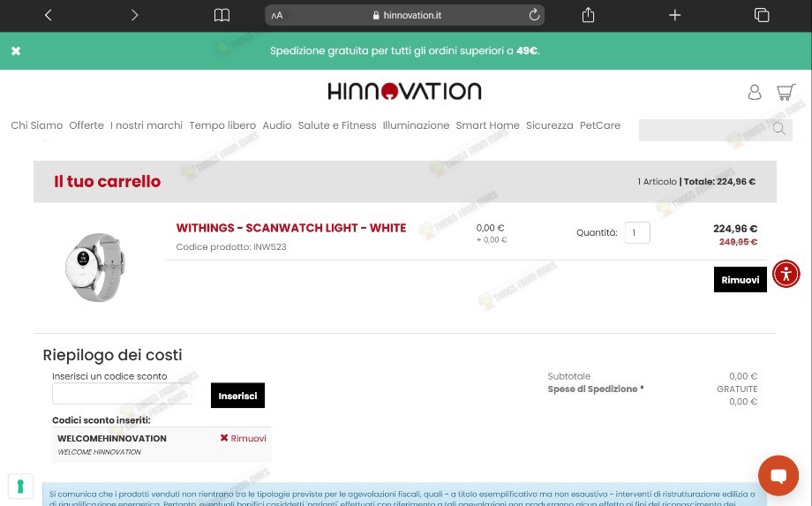This screenshot has height=506, width=812.
Task: Open the Illuminazione category
Action: tap(416, 125)
